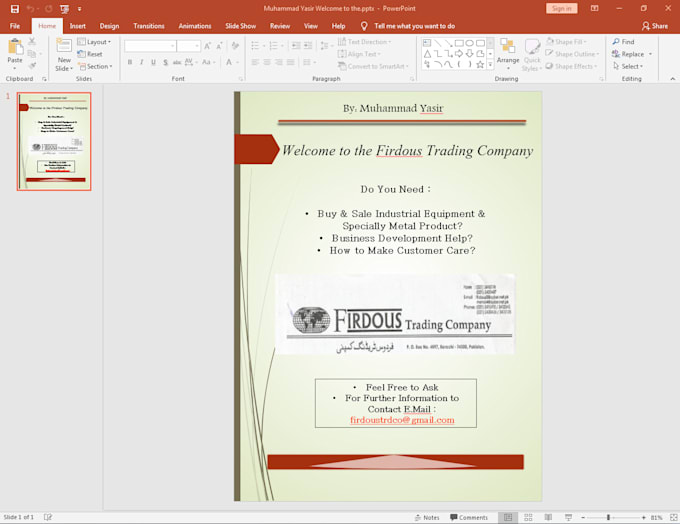
Task: Toggle Align Right paragraph
Action: click(278, 62)
